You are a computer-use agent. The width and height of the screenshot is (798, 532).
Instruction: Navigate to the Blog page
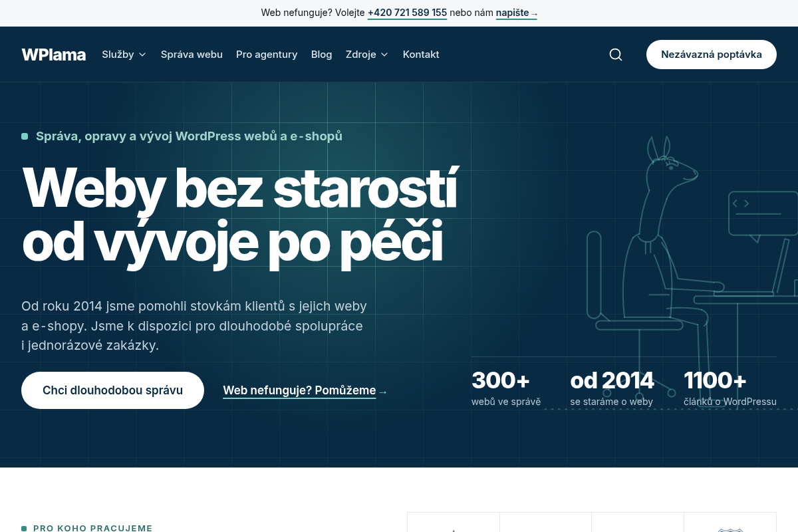coord(321,55)
